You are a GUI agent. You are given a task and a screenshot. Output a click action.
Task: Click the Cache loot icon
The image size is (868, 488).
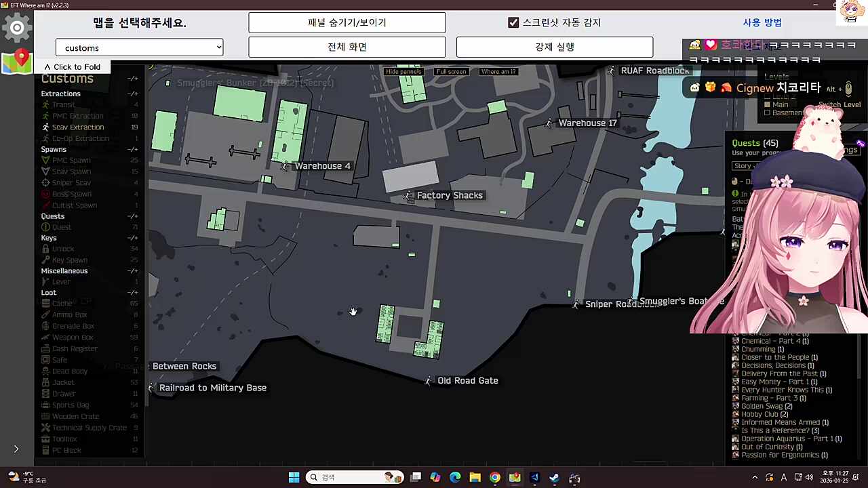(x=45, y=304)
